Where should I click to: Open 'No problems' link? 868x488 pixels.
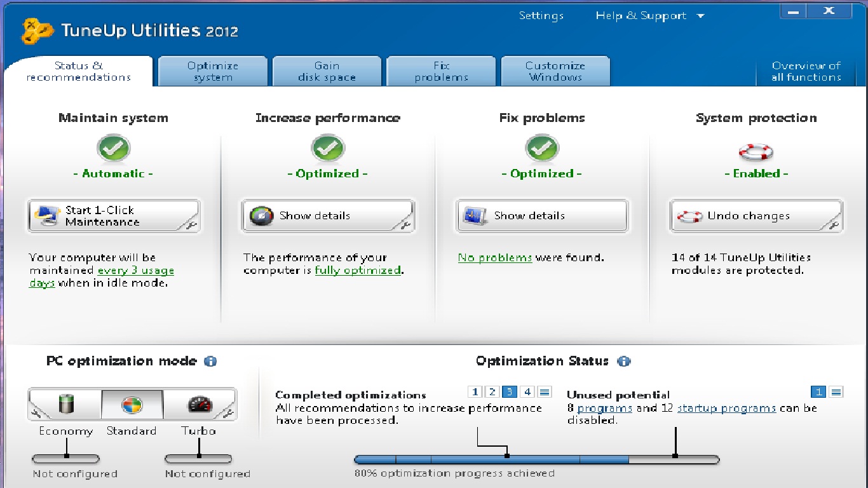(x=495, y=258)
